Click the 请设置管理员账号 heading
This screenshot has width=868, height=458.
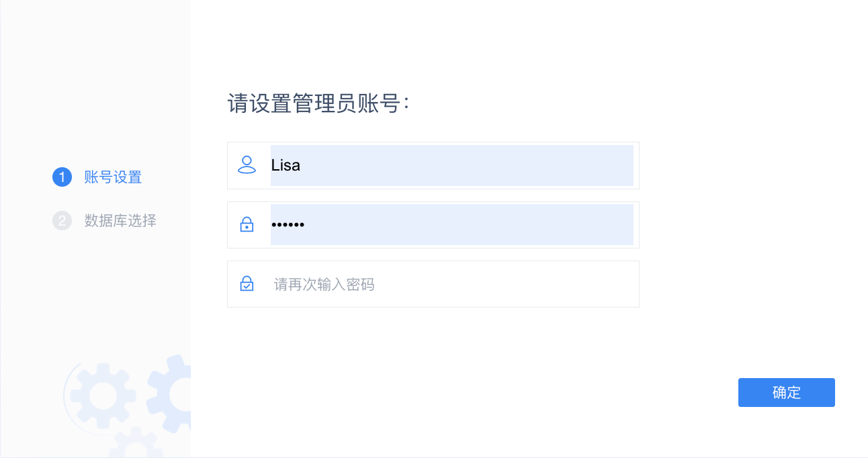pos(318,104)
